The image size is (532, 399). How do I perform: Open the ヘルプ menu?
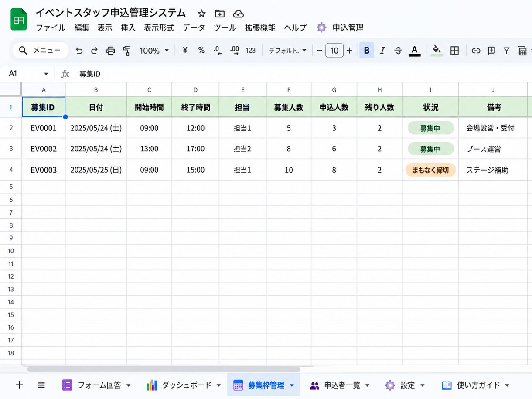coord(295,27)
